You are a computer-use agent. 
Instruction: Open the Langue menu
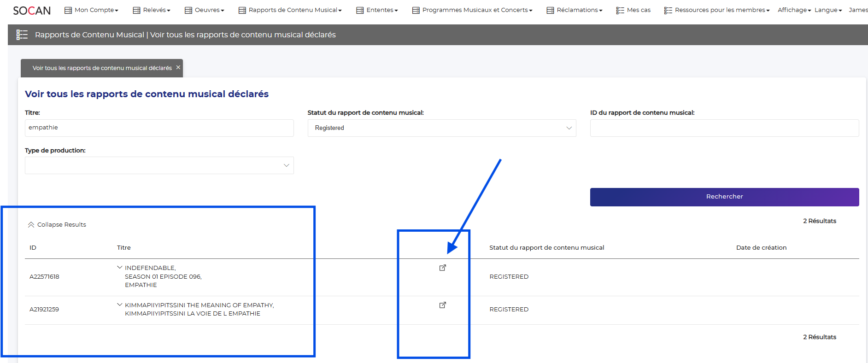(827, 10)
